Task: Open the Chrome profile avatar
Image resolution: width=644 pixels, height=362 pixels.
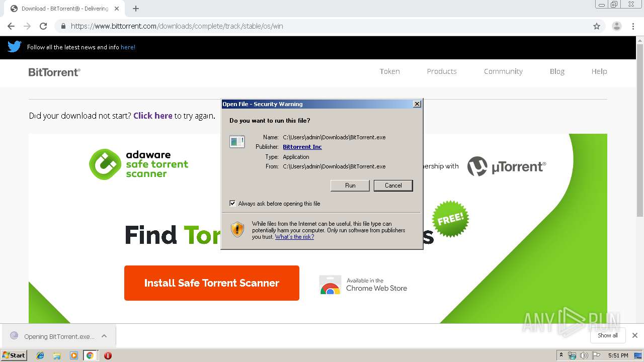Action: click(x=616, y=26)
